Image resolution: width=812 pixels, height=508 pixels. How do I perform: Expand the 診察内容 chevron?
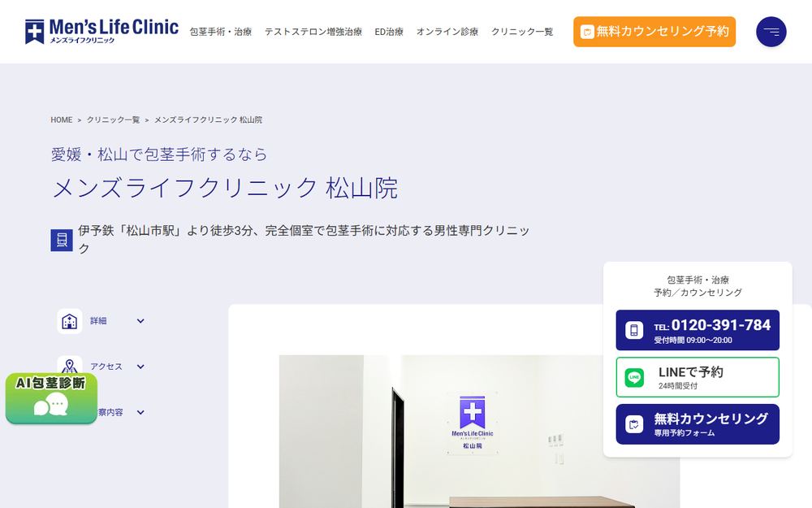coord(140,412)
